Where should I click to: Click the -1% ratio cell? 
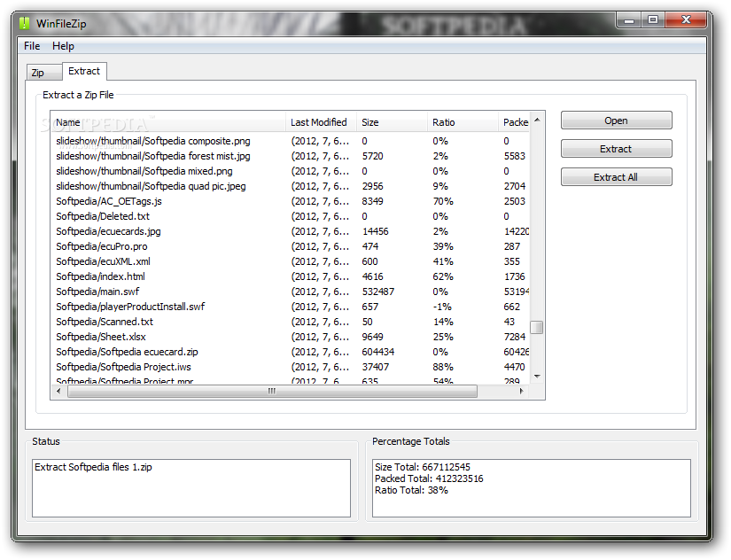[x=442, y=307]
